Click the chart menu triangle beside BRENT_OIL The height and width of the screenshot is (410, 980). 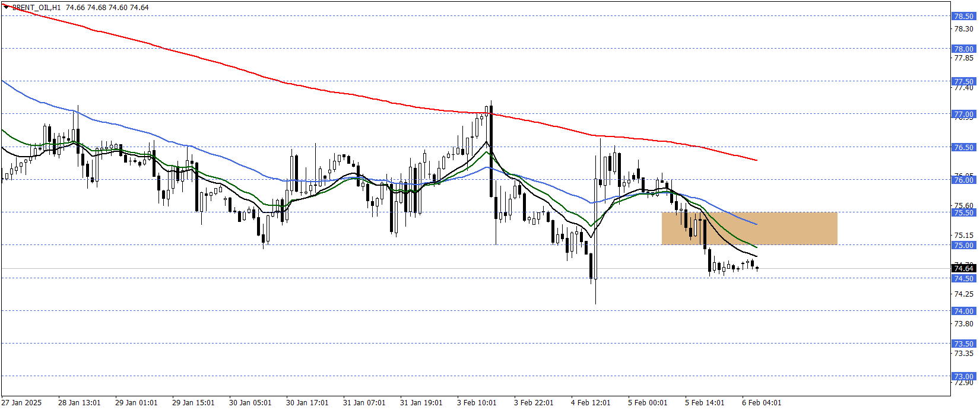point(7,7)
